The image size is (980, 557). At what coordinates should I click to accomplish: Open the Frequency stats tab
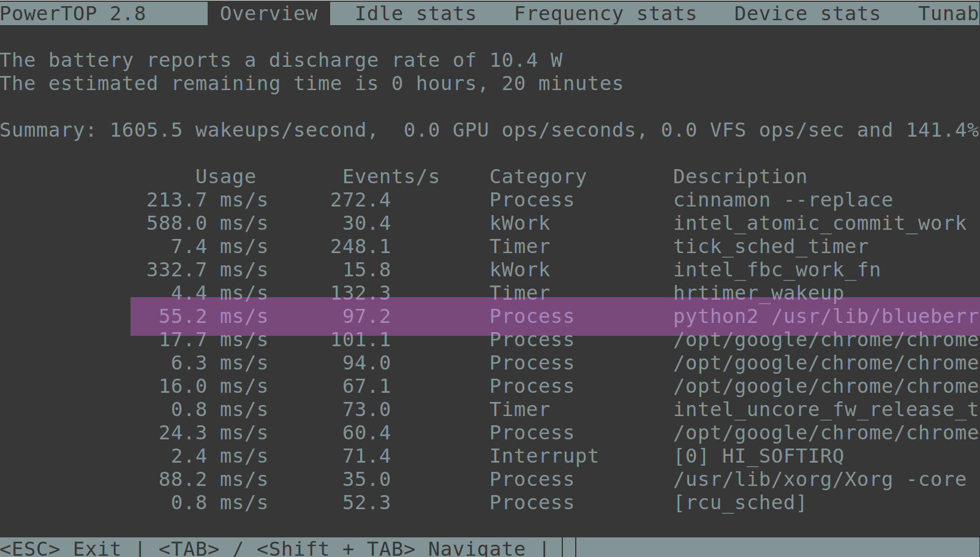tap(605, 13)
